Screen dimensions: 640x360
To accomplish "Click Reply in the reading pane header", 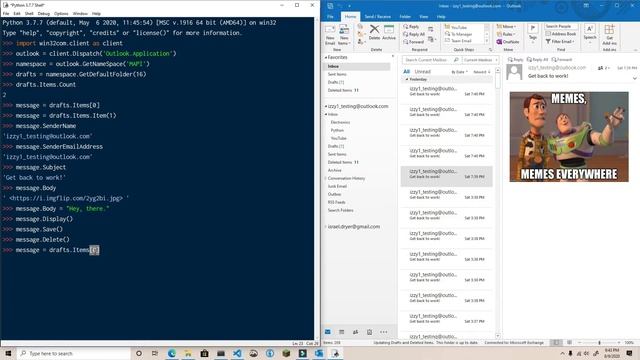I will click(515, 60).
